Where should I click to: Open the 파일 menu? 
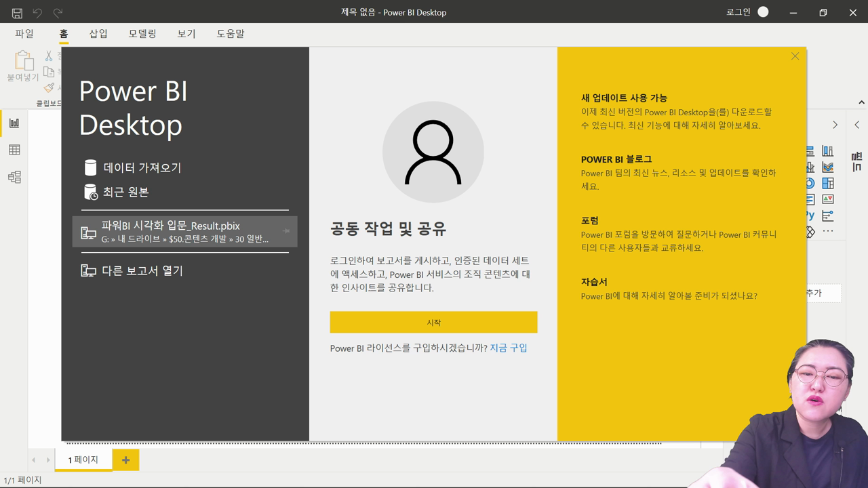24,34
